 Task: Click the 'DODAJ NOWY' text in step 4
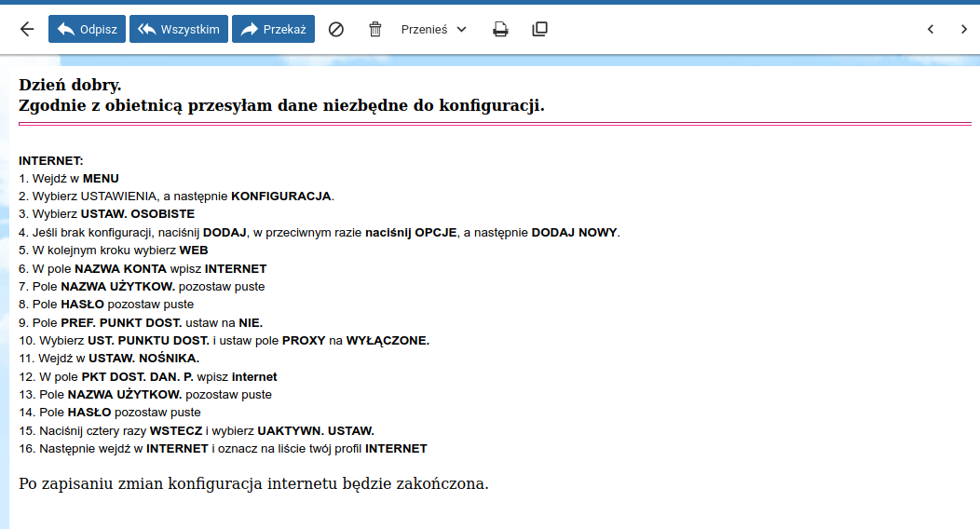(x=574, y=232)
